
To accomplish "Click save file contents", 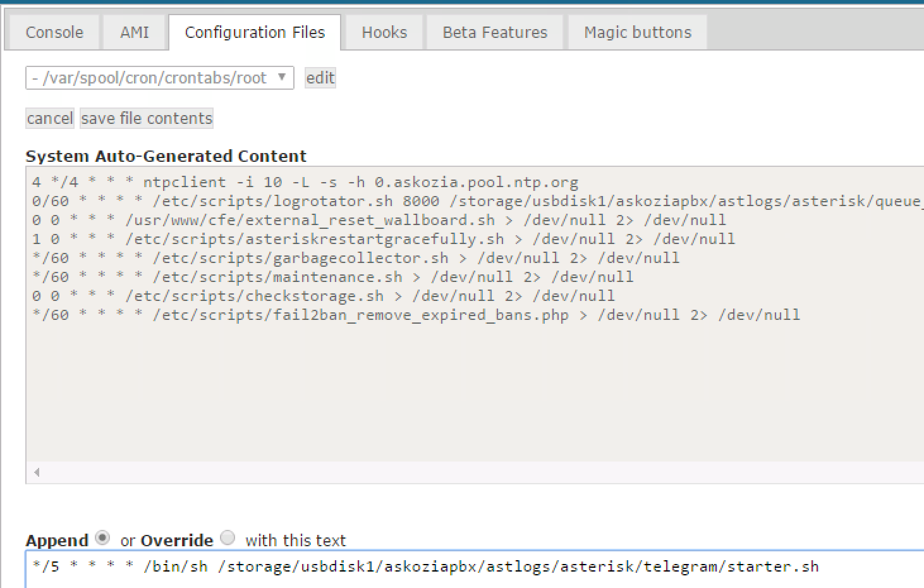I will [x=147, y=118].
